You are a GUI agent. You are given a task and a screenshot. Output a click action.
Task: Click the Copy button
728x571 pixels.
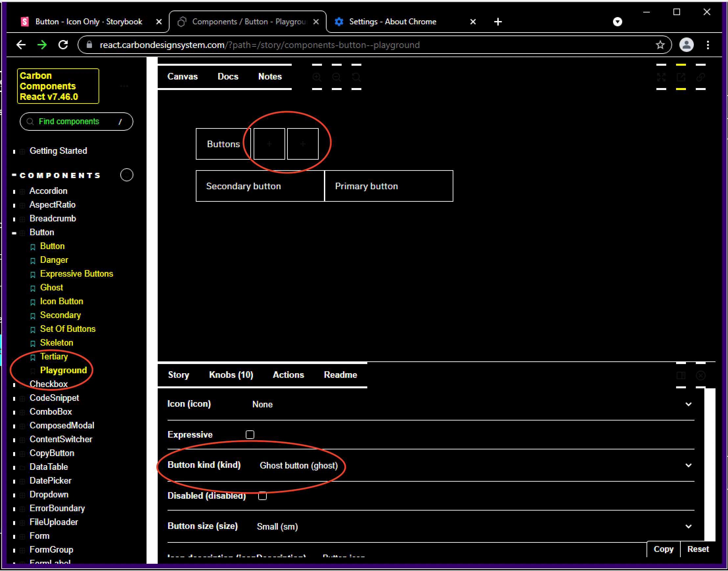[x=664, y=549]
